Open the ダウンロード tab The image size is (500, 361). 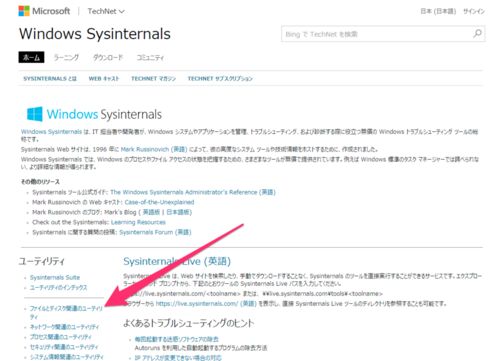[x=108, y=57]
